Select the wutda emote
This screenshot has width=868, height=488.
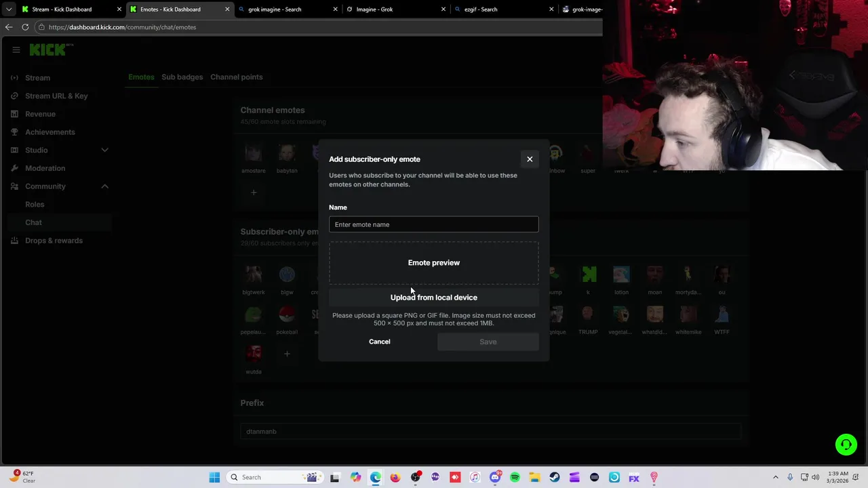254,354
